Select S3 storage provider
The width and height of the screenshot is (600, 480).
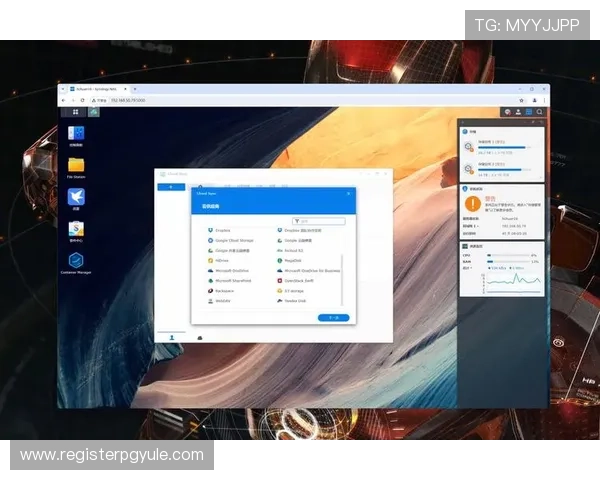pyautogui.click(x=290, y=291)
